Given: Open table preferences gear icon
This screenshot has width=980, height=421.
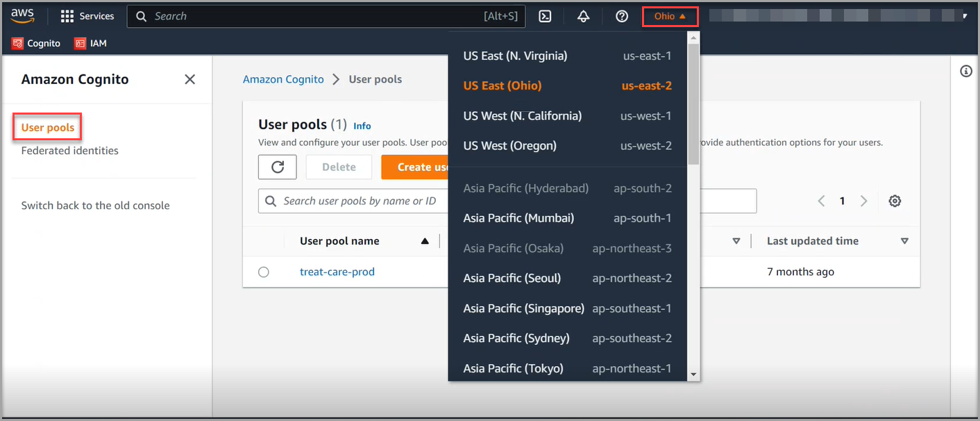Looking at the screenshot, I should [895, 201].
